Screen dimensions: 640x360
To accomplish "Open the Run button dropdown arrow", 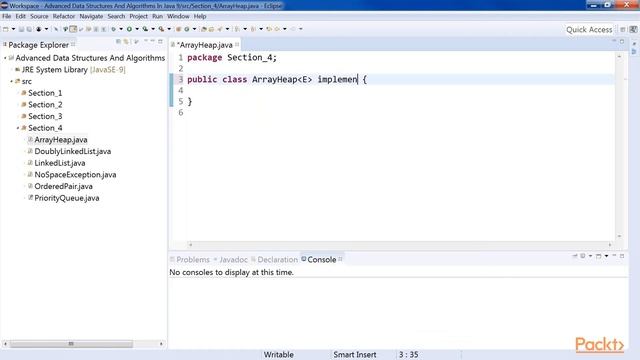I will (137, 29).
